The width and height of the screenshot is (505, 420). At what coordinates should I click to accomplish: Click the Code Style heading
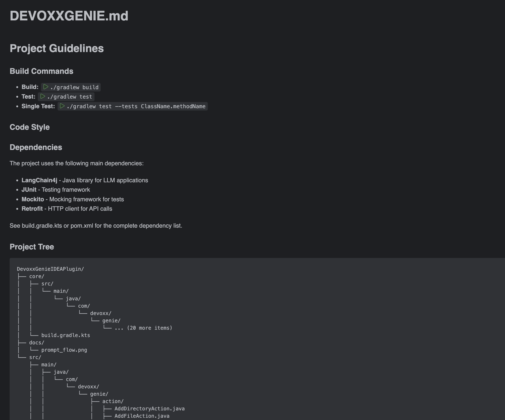30,127
